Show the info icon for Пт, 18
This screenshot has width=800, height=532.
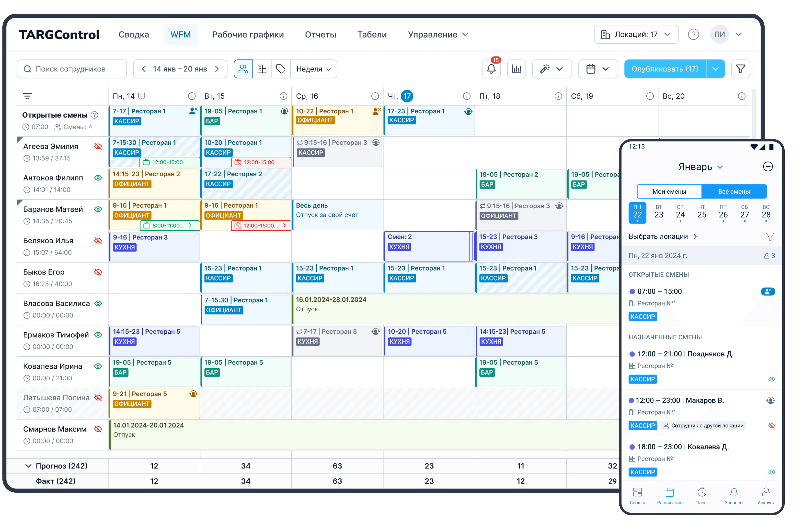coord(558,96)
